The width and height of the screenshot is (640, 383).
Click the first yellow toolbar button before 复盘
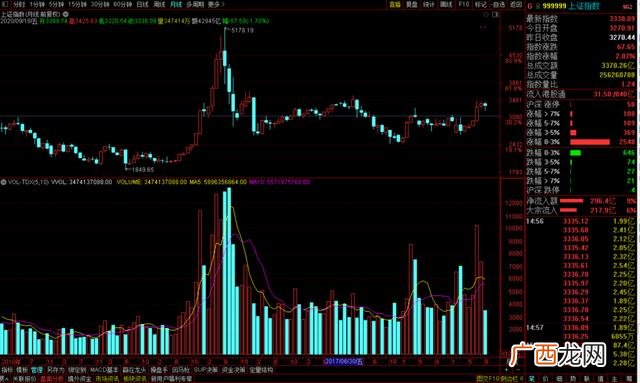pyautogui.click(x=394, y=4)
